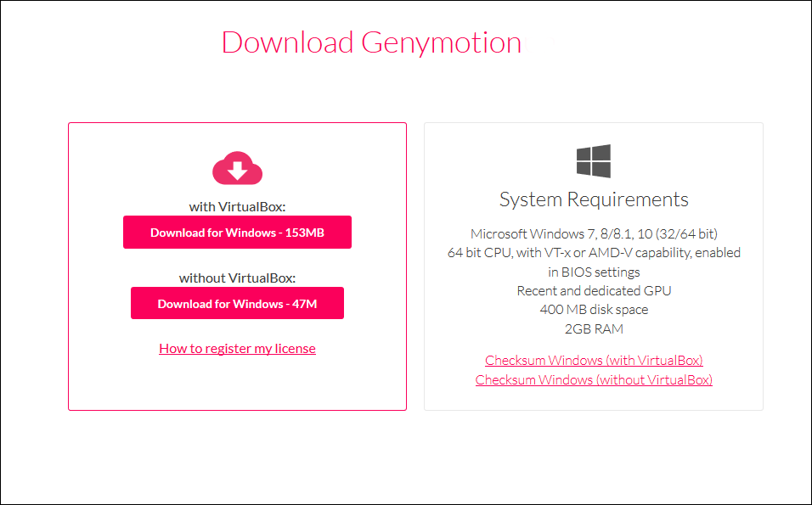Click the "64 bit CPU" requirement line
Viewport: 812px width, 505px height.
593,252
